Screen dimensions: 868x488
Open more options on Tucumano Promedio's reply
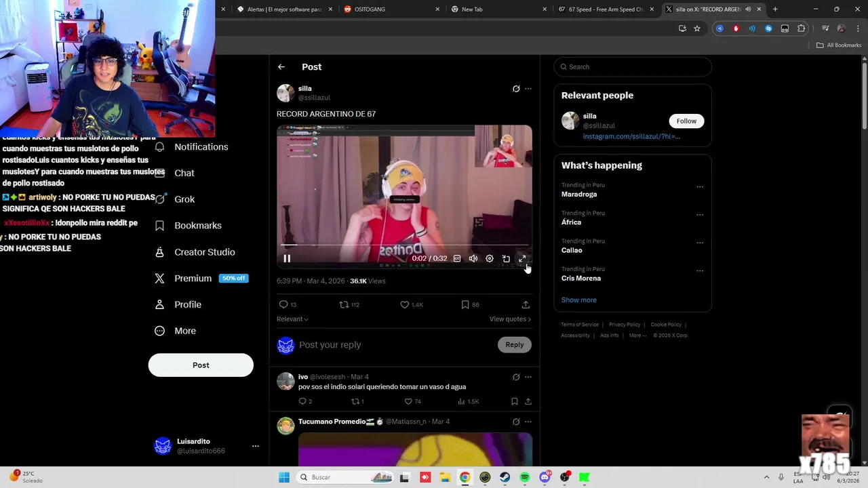[528, 422]
